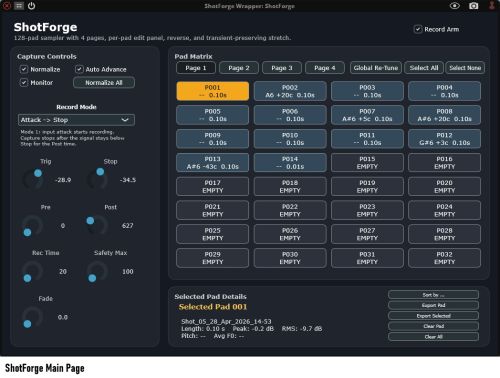Click the Clear All button
This screenshot has height=378, width=500.
pyautogui.click(x=433, y=337)
